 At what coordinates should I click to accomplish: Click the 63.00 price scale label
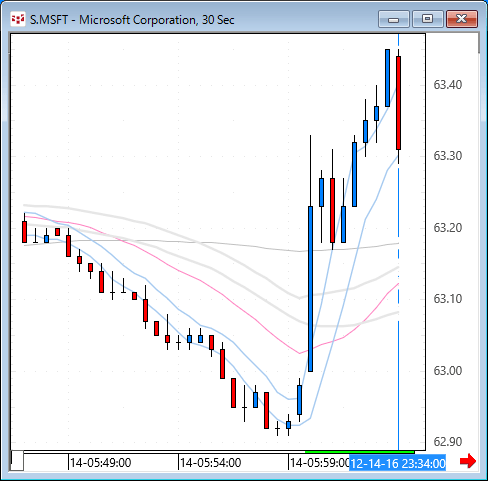(448, 371)
